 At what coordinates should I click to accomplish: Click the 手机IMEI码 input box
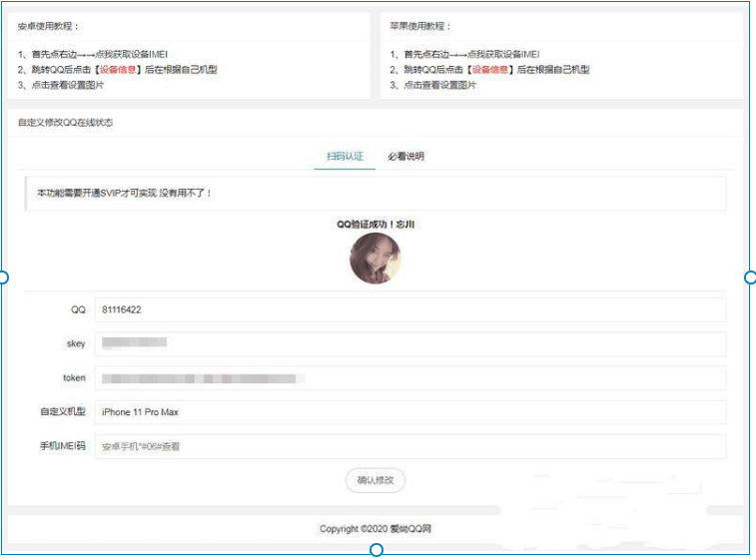(409, 446)
